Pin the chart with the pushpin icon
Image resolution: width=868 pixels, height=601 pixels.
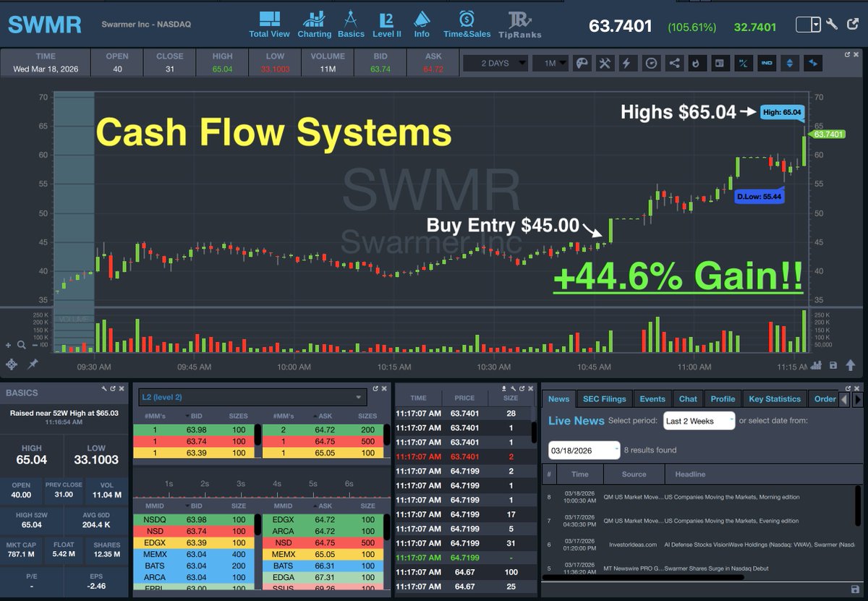tap(32, 365)
